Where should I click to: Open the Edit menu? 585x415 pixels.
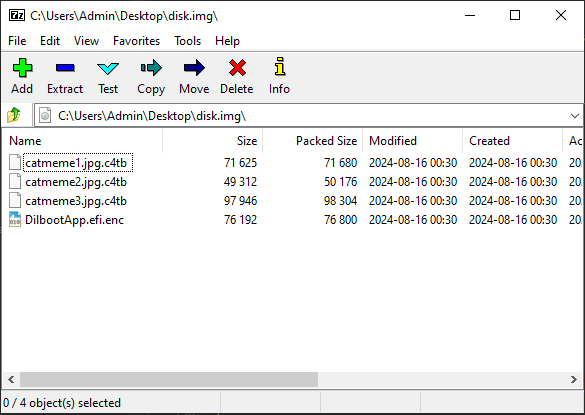coord(50,41)
